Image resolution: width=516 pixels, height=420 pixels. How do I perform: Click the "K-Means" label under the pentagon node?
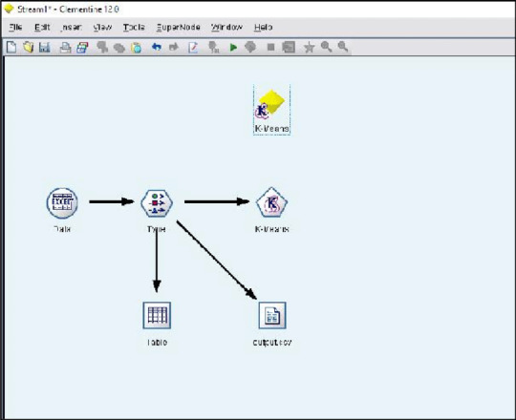pyautogui.click(x=271, y=229)
